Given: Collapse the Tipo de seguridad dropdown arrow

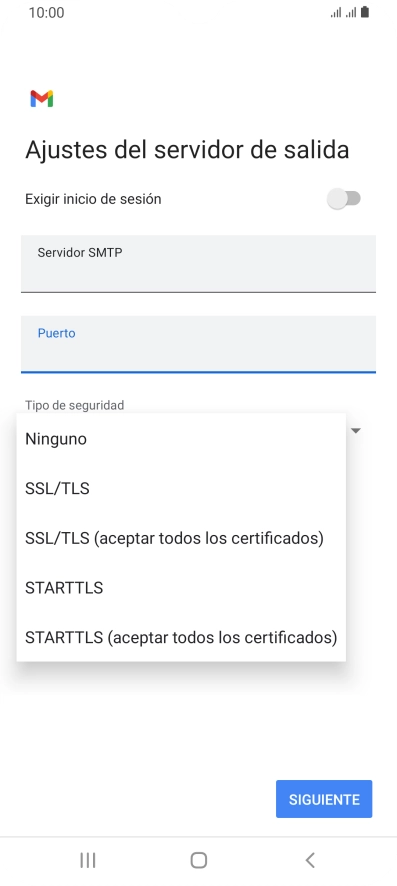Looking at the screenshot, I should pyautogui.click(x=356, y=431).
